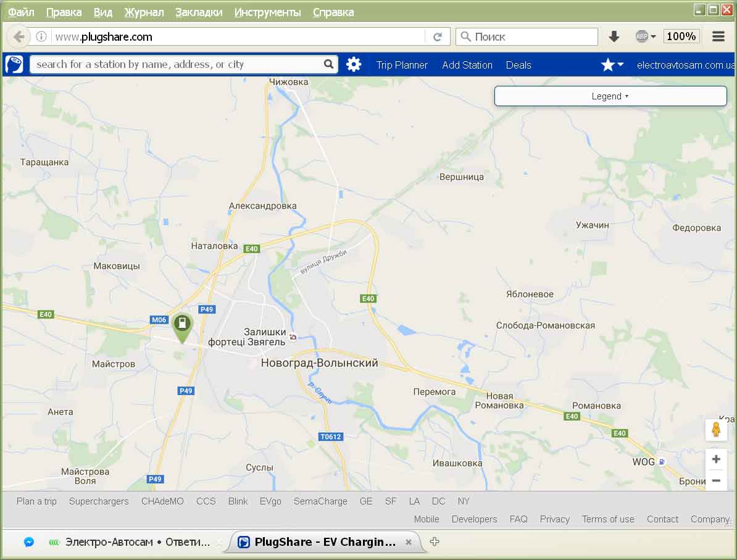The height and width of the screenshot is (560, 737).
Task: Click the PlugShare logo icon
Action: pyautogui.click(x=14, y=64)
